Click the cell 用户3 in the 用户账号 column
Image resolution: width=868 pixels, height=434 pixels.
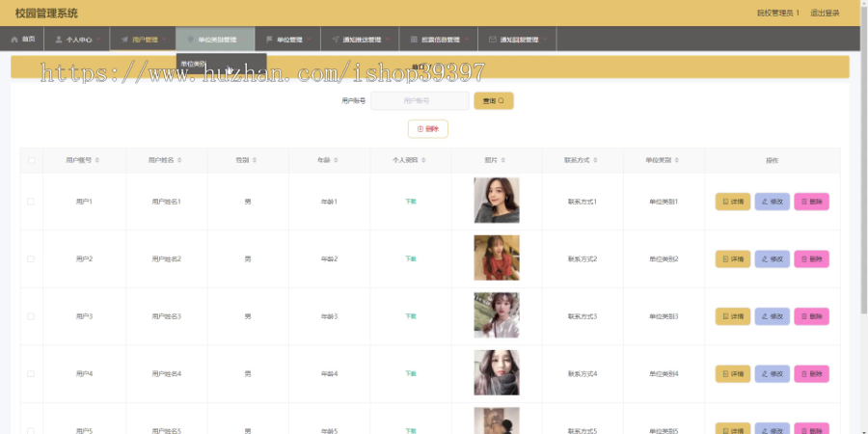point(84,316)
